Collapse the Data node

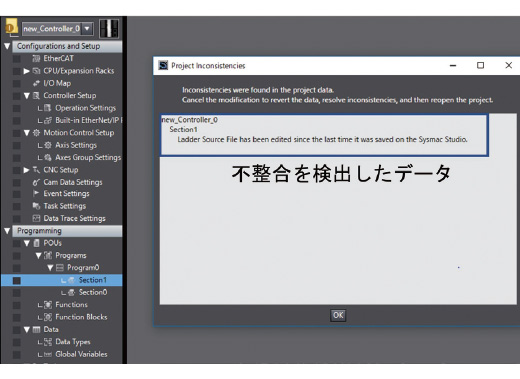coord(27,330)
